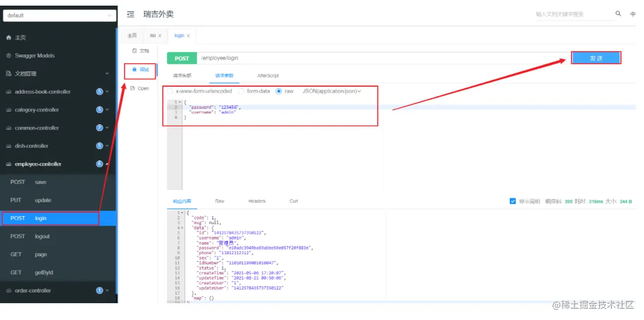Open the AfterScript tab
The image size is (644, 320).
coord(268,75)
